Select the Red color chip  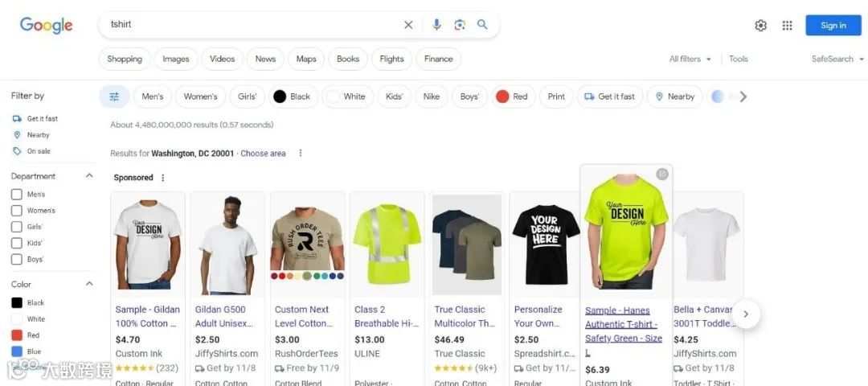pos(513,96)
